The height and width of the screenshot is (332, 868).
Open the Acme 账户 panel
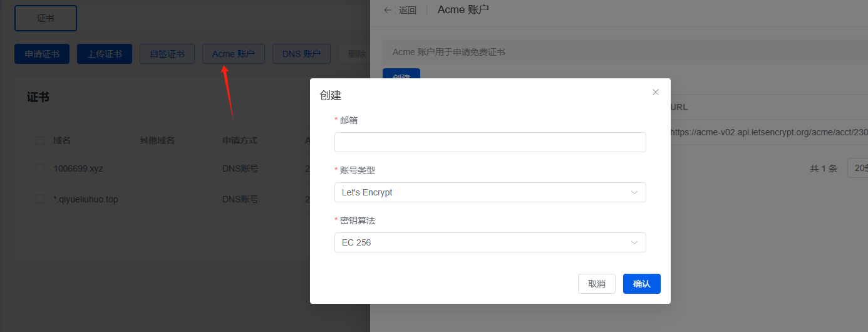[x=234, y=54]
